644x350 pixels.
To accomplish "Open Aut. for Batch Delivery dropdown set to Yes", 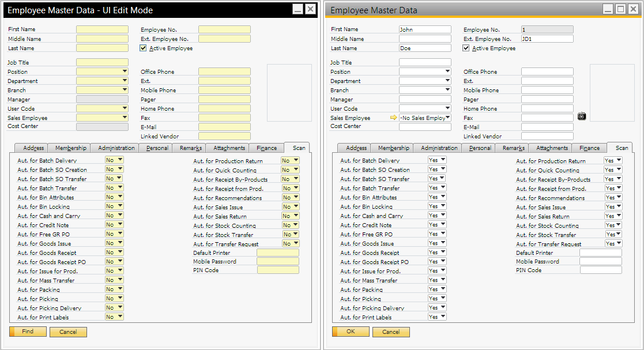I will tap(442, 160).
